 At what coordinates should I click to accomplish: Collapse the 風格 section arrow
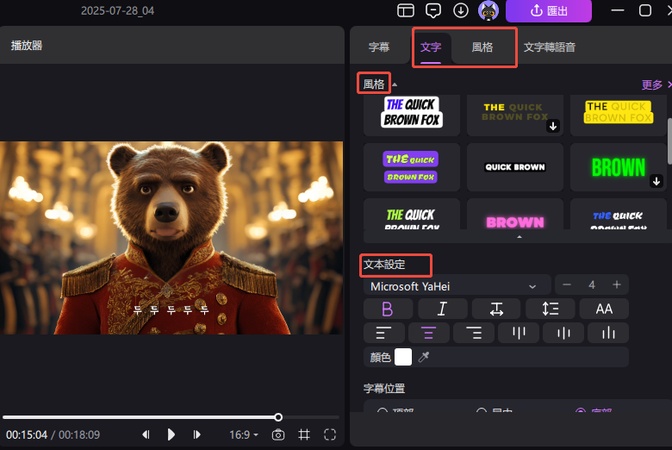pyautogui.click(x=394, y=84)
